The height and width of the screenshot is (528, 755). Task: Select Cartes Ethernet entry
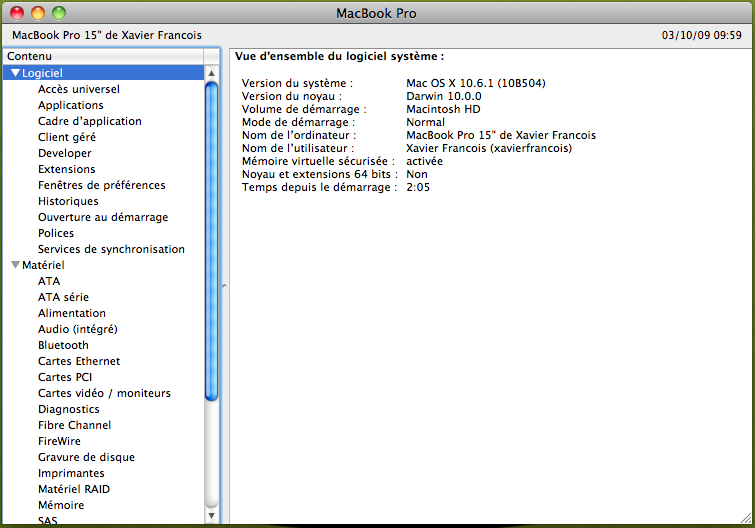(79, 361)
